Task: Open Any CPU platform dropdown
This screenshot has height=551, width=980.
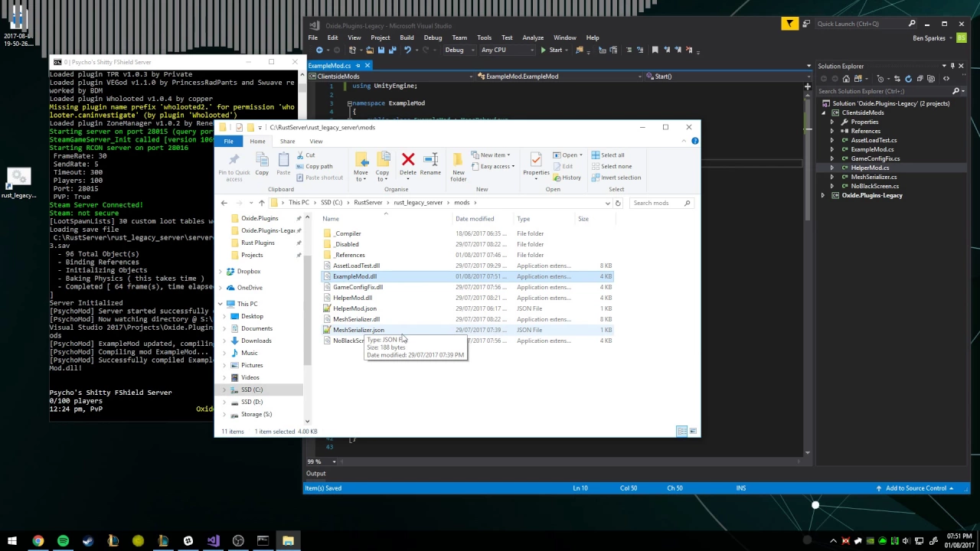Action: point(507,50)
